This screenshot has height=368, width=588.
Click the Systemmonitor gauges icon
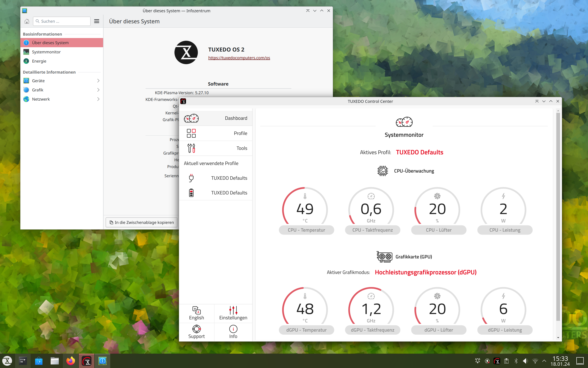click(x=404, y=122)
